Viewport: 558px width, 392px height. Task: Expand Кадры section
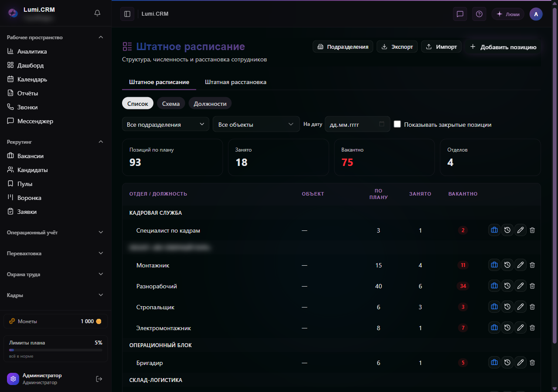pos(56,295)
